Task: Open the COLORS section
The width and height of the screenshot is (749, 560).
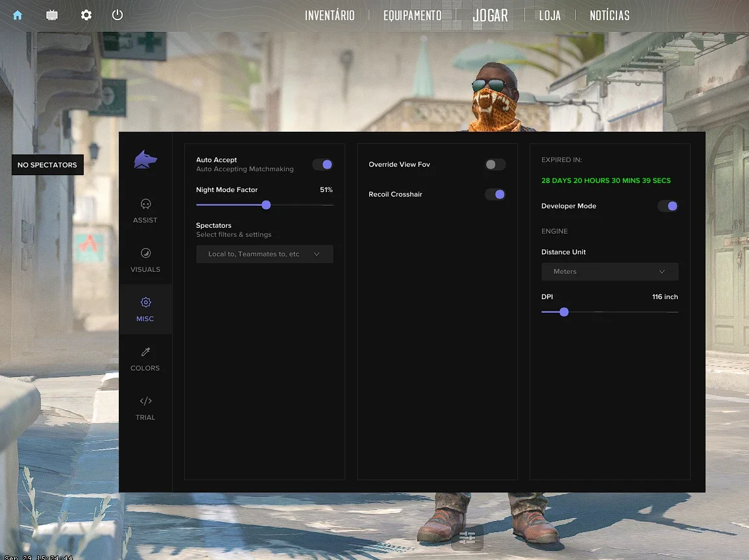Action: (145, 359)
